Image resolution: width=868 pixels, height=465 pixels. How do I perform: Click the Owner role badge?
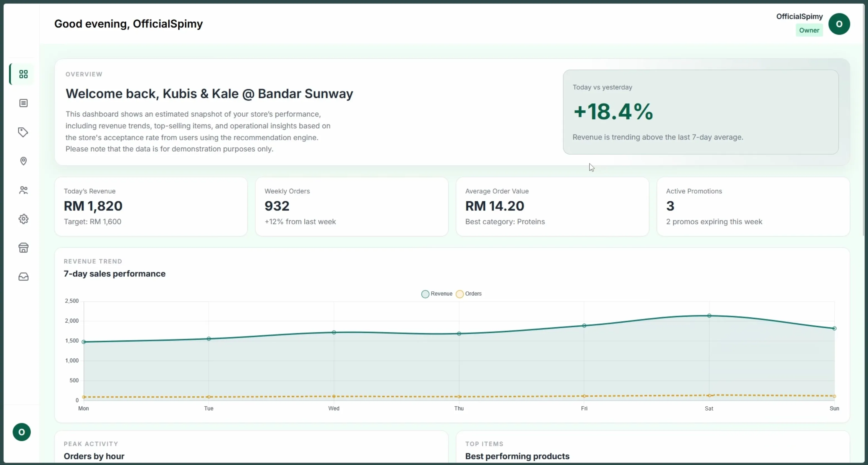click(x=809, y=30)
